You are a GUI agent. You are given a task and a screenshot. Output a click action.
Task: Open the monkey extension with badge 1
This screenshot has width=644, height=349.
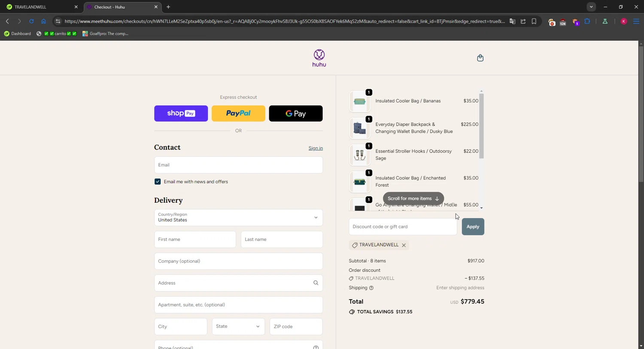pyautogui.click(x=575, y=22)
